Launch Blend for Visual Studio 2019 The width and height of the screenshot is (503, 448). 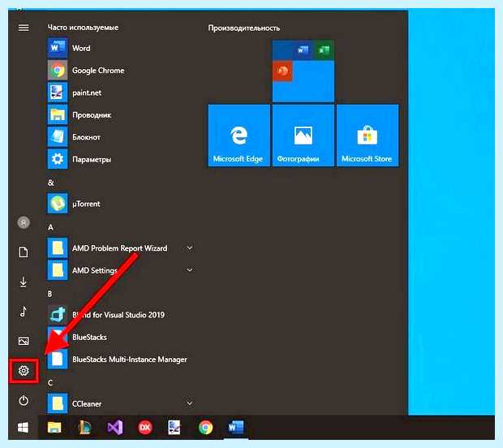click(122, 315)
